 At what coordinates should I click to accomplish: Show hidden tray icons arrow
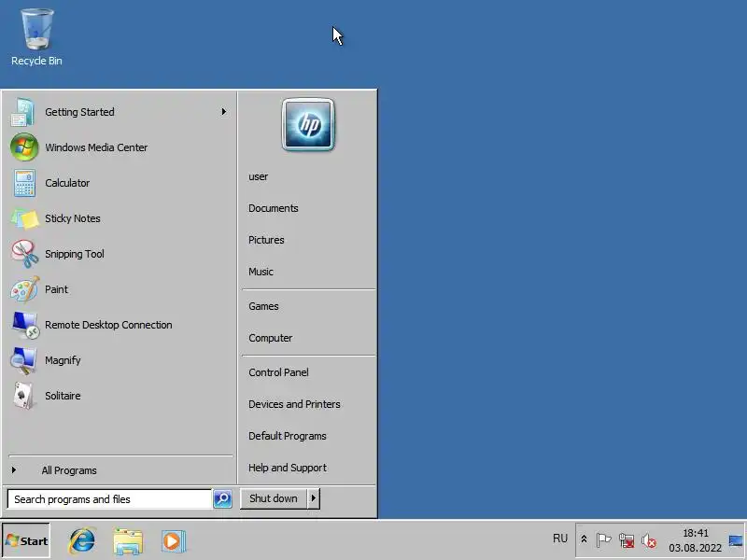[x=584, y=539]
